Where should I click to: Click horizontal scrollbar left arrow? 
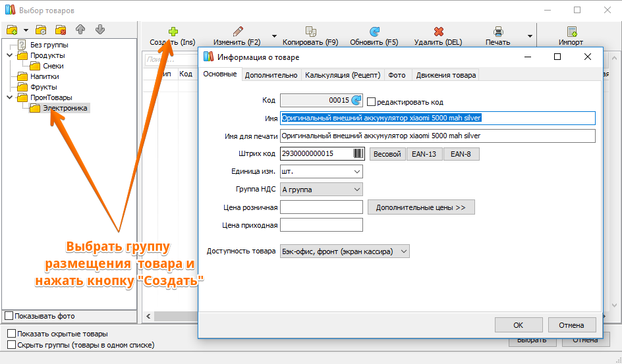[148, 316]
